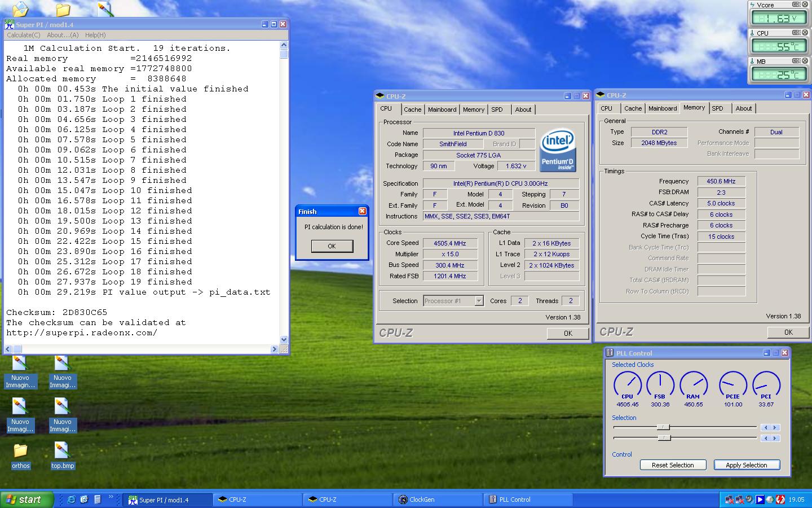Click OK in the Finish dialog
Image resolution: width=812 pixels, height=508 pixels.
(332, 246)
